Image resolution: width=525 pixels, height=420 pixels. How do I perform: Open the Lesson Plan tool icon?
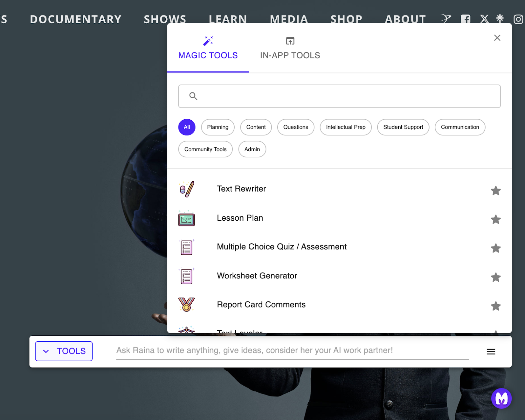click(186, 218)
